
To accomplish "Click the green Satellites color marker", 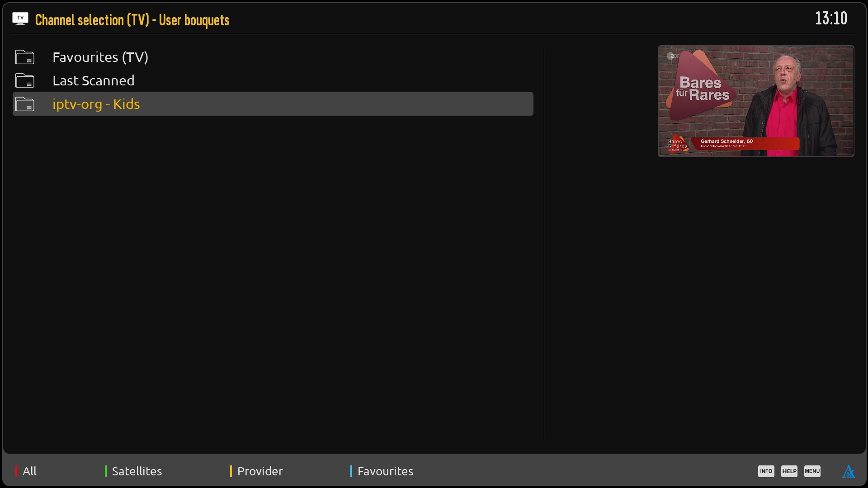I will pos(106,471).
